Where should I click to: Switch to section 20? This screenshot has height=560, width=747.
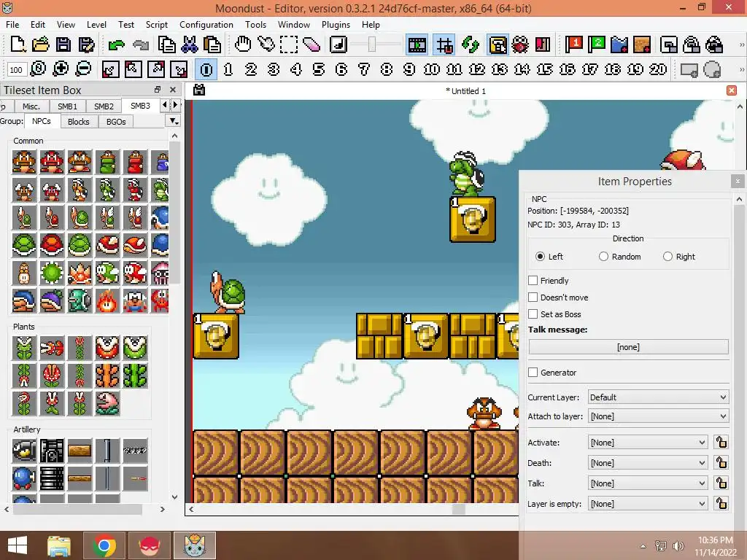pyautogui.click(x=657, y=69)
